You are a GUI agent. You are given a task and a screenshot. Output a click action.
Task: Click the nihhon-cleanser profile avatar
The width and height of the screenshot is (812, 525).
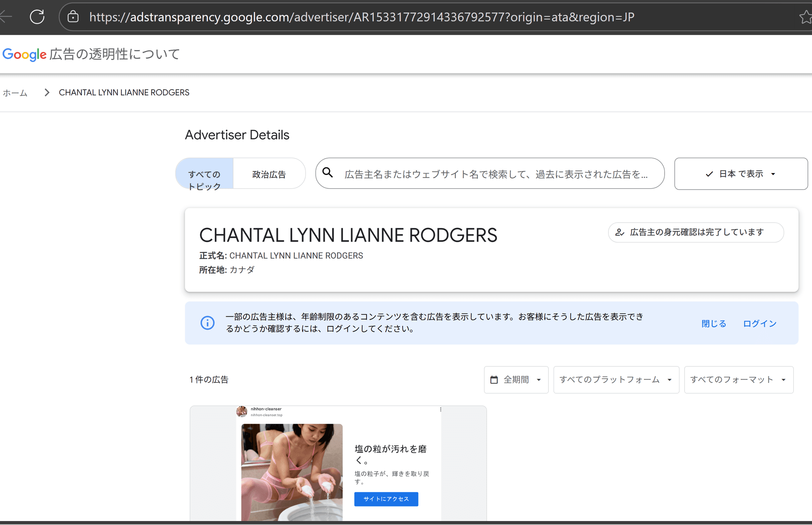[x=242, y=411]
